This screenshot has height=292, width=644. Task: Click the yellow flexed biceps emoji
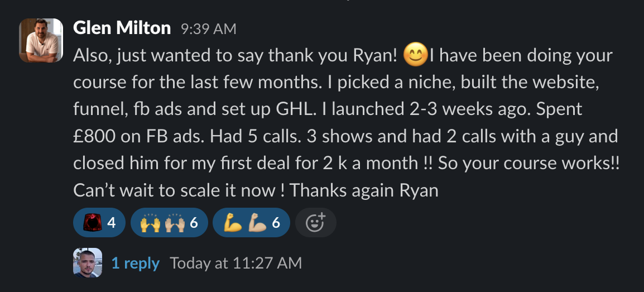pyautogui.click(x=232, y=223)
